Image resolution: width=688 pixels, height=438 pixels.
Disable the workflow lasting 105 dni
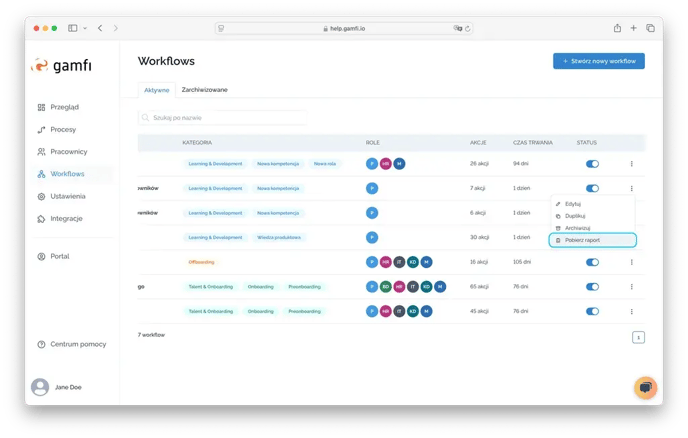point(592,262)
